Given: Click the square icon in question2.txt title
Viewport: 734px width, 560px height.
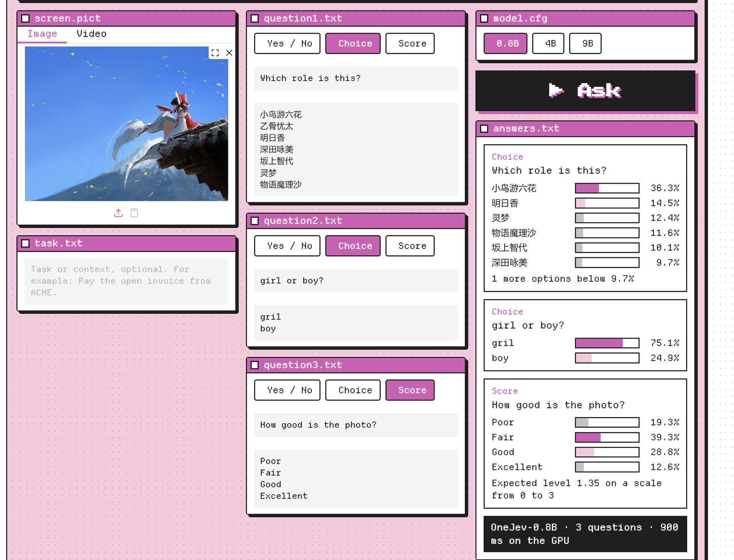Looking at the screenshot, I should point(255,221).
